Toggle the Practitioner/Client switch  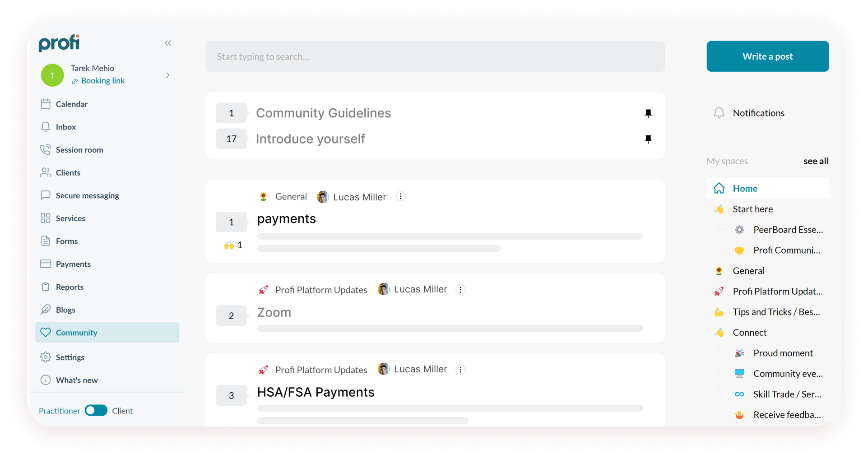click(96, 410)
